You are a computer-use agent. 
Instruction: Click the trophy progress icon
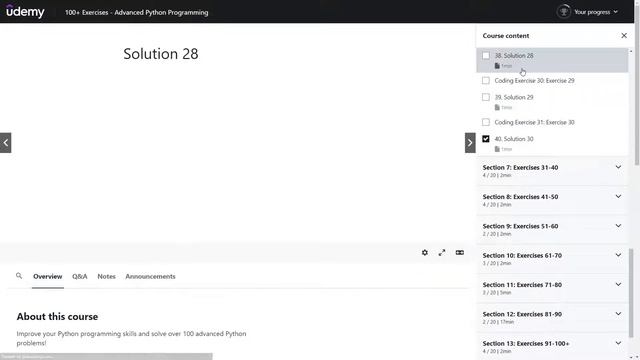click(x=564, y=12)
